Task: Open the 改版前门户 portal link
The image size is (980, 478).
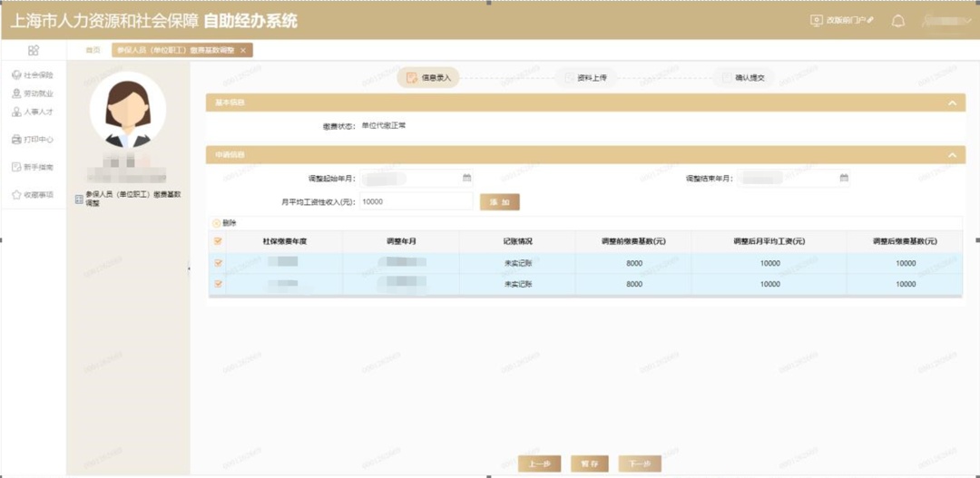Action: (841, 20)
